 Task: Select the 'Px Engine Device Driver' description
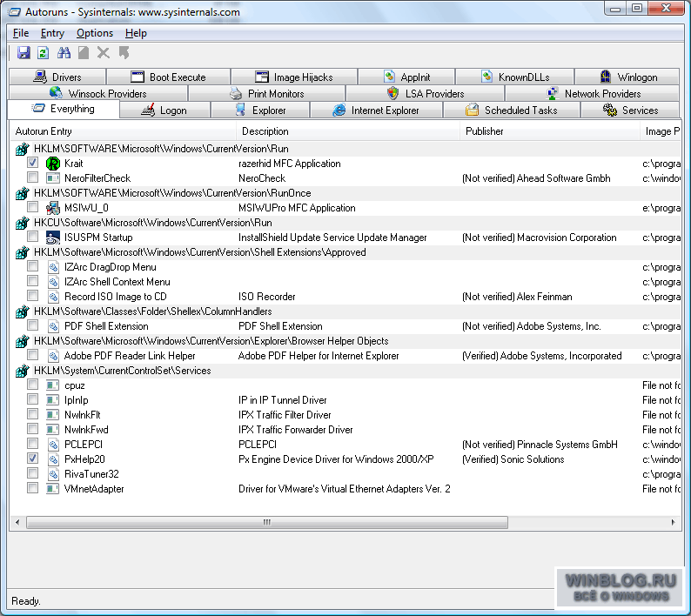(x=336, y=459)
